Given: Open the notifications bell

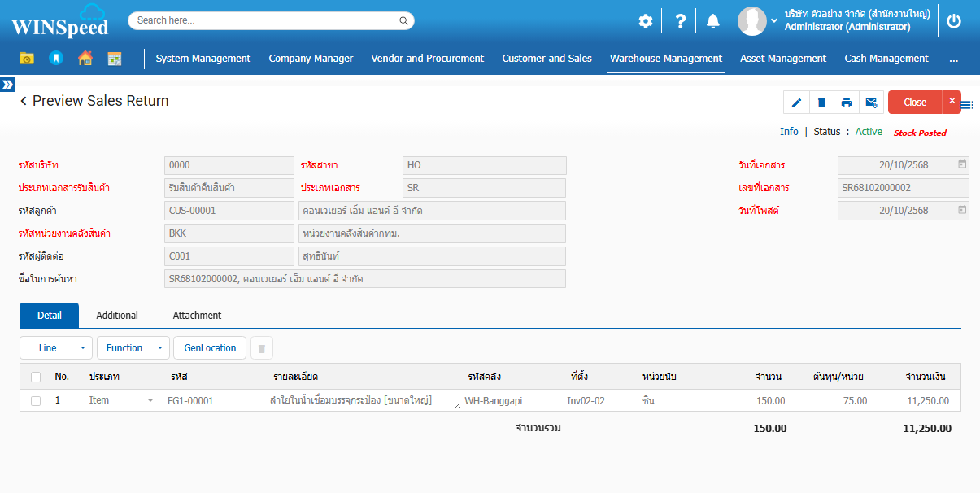Looking at the screenshot, I should click(712, 21).
